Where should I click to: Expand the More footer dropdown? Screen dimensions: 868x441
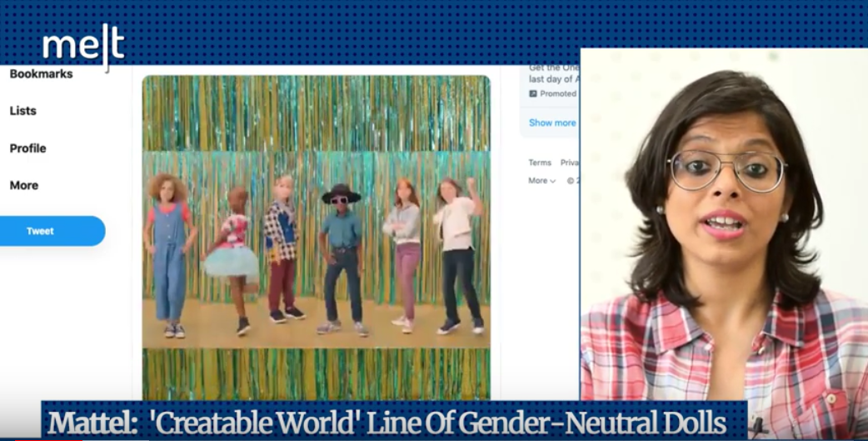pos(542,181)
